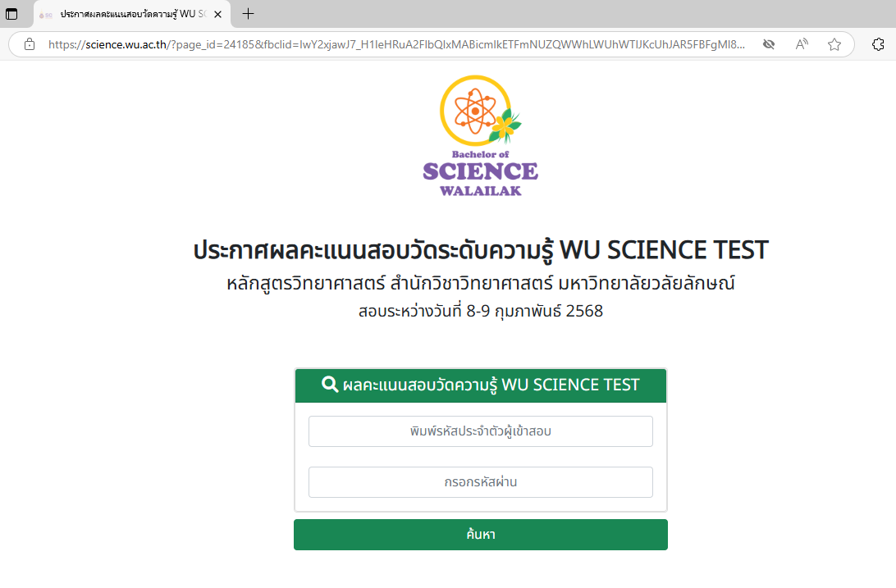Click the page favicon on the tab
896x588 pixels.
click(x=47, y=15)
